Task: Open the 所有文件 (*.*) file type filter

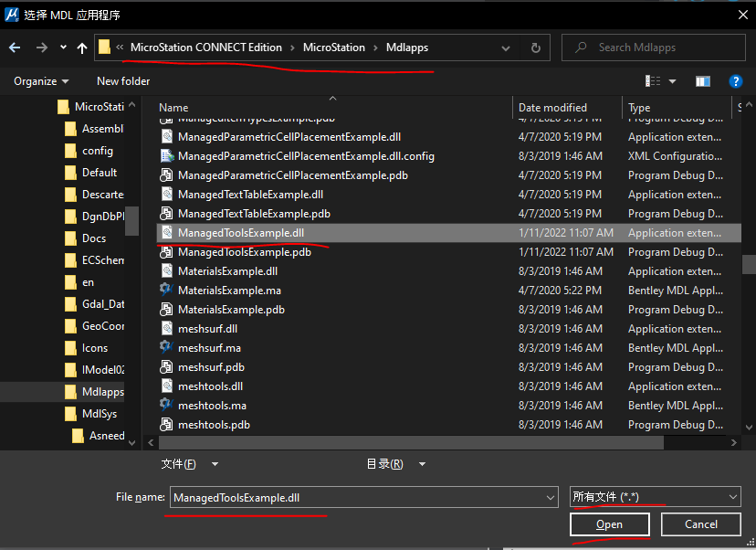Action: coord(655,496)
